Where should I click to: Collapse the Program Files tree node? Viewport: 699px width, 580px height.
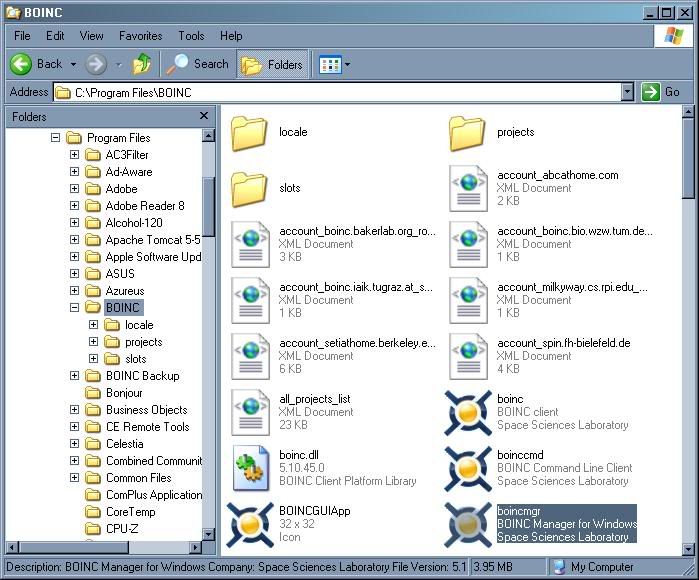click(x=55, y=137)
